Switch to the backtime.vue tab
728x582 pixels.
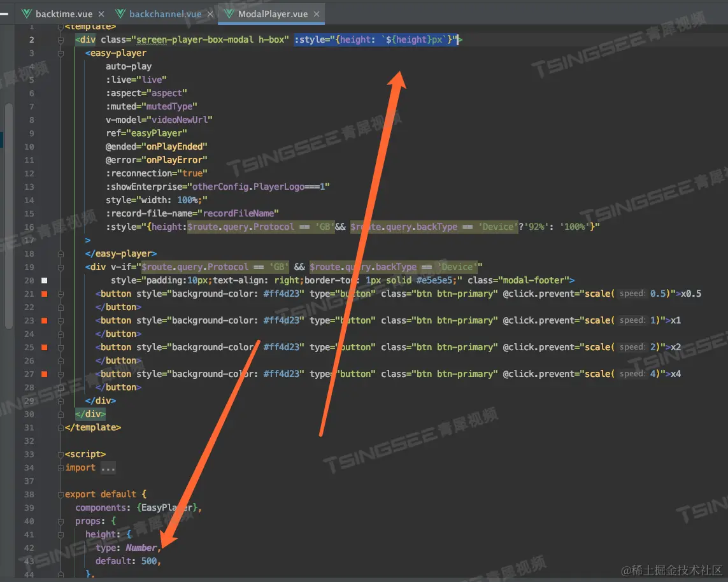point(64,14)
